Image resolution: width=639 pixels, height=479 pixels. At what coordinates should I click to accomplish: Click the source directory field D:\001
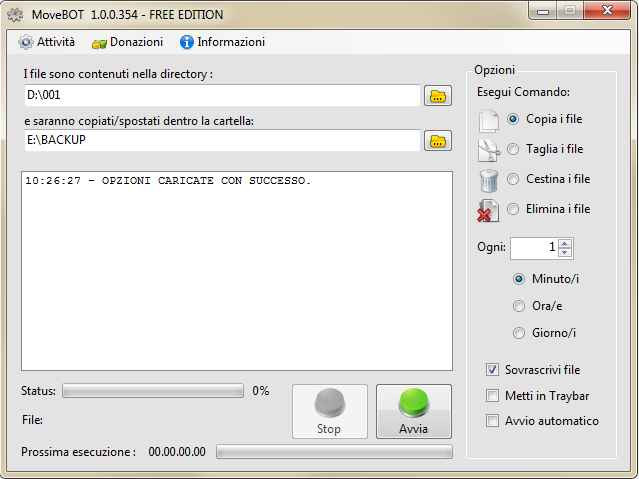222,95
